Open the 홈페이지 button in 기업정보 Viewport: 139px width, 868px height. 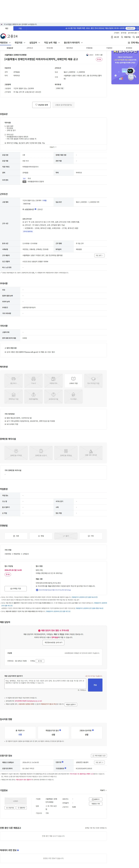[x=96, y=799]
